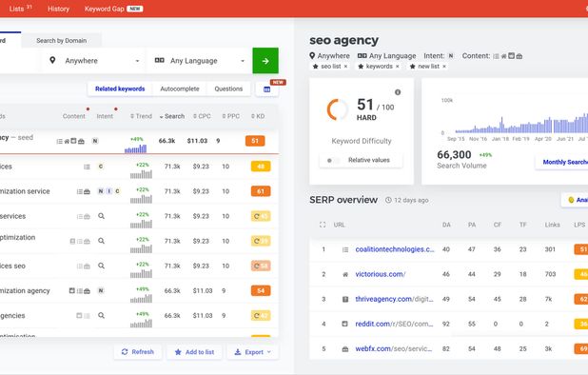The image size is (588, 375).
Task: Open the Lists menu item
Action: click(20, 9)
